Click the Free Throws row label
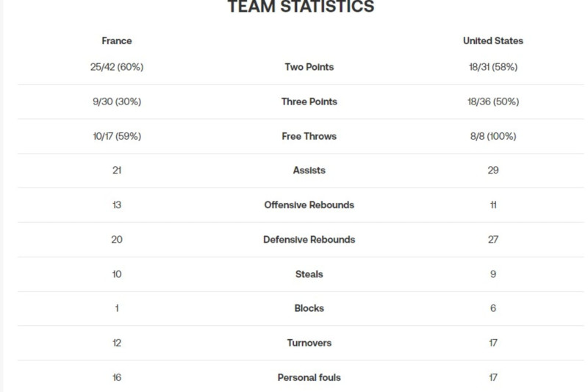The height and width of the screenshot is (392, 588). pos(309,136)
